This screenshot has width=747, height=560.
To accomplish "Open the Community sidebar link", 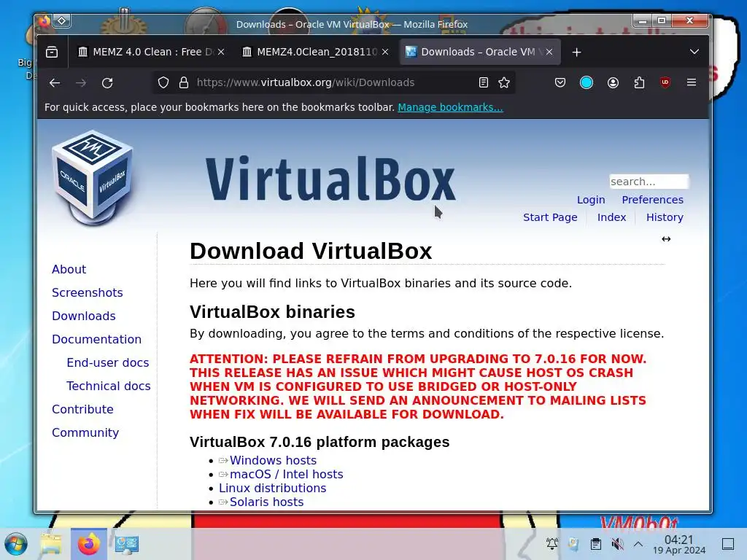I will (85, 433).
